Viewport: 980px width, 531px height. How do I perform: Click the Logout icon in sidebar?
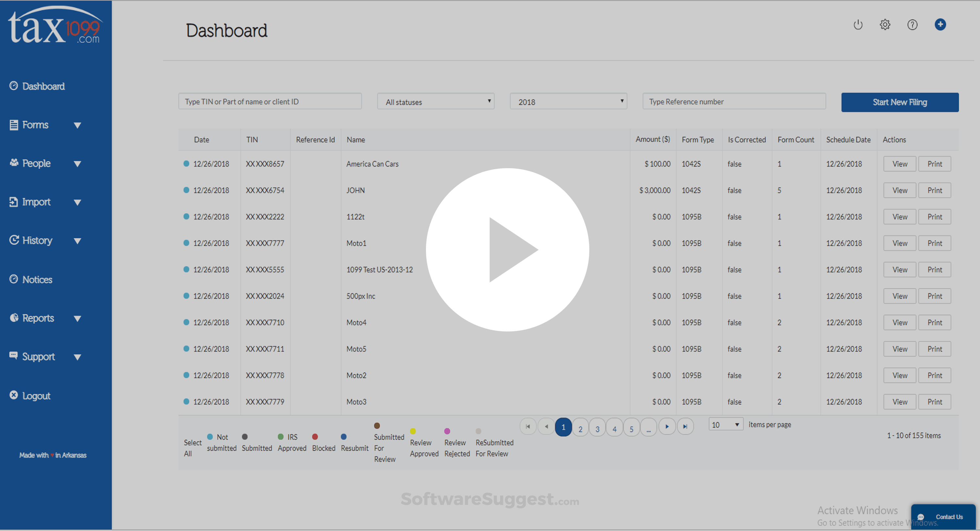(14, 395)
